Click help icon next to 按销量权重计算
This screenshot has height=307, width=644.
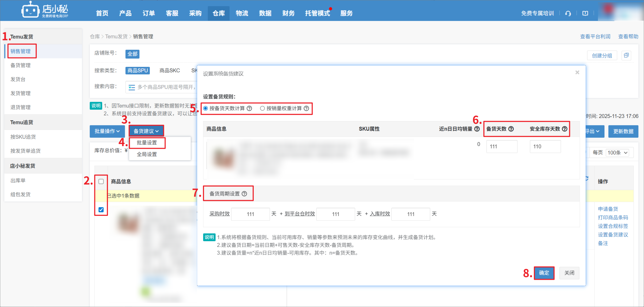[x=306, y=108]
